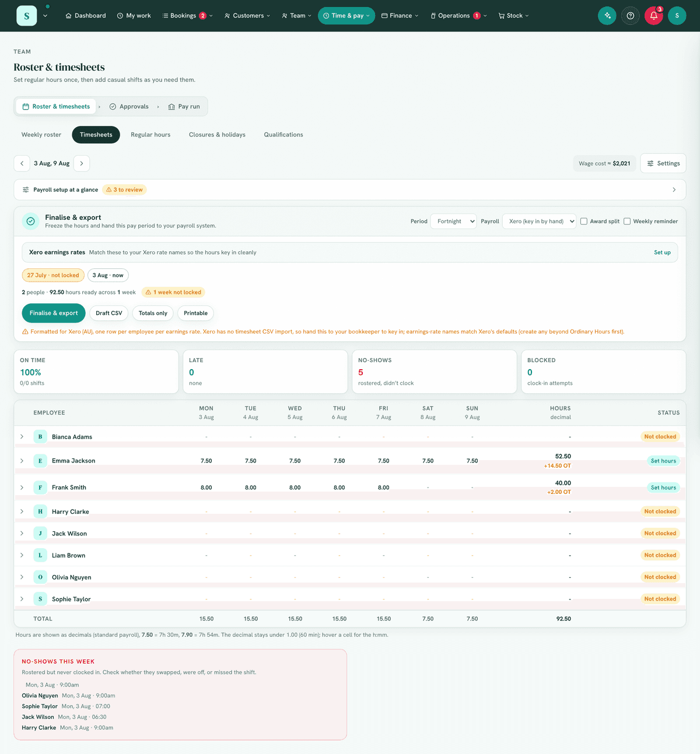Image resolution: width=700 pixels, height=754 pixels.
Task: Click the 1 week not locked warning
Action: 173,292
